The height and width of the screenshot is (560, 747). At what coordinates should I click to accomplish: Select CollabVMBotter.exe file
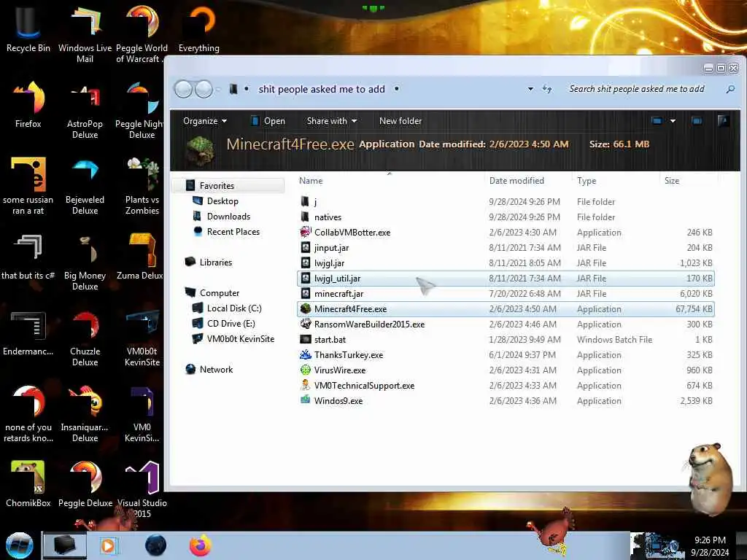pyautogui.click(x=506, y=233)
